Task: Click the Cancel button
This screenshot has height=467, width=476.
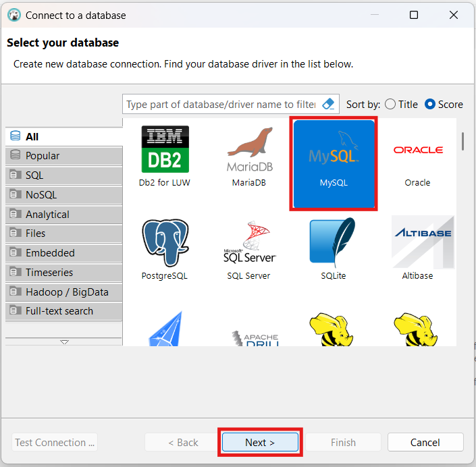Action: point(425,443)
